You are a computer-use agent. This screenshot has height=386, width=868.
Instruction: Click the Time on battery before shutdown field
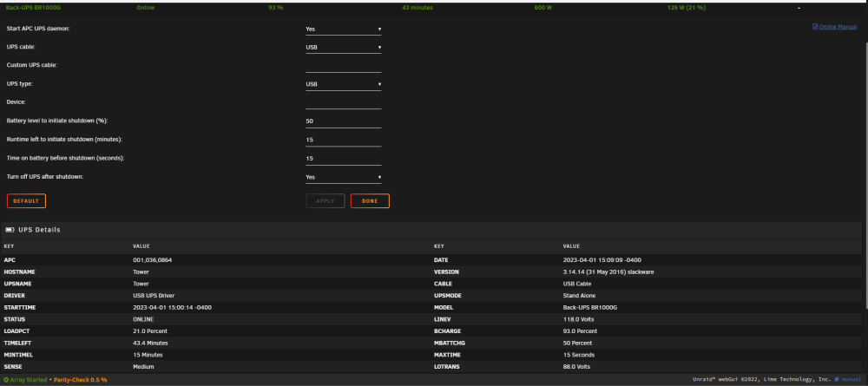(x=343, y=158)
